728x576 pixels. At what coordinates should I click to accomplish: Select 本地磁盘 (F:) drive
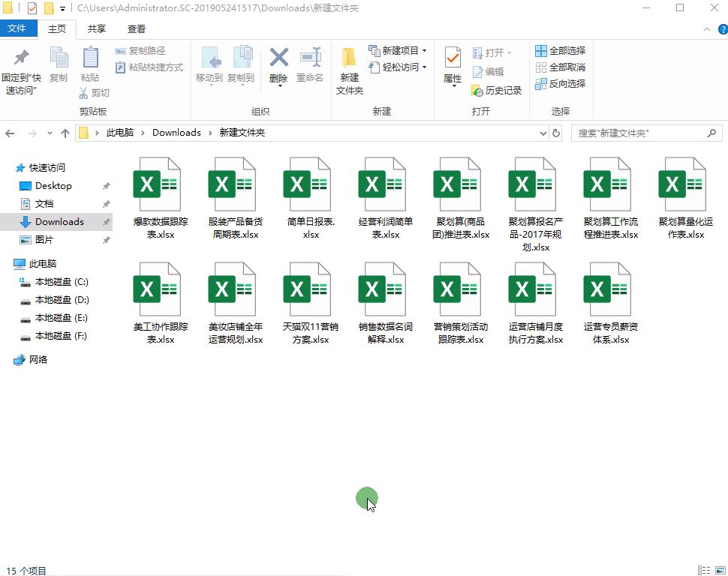(61, 336)
